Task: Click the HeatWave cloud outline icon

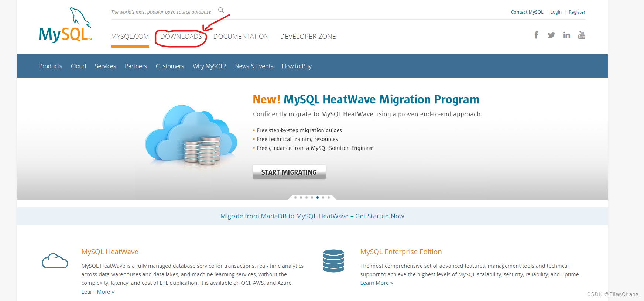Action: pos(55,261)
